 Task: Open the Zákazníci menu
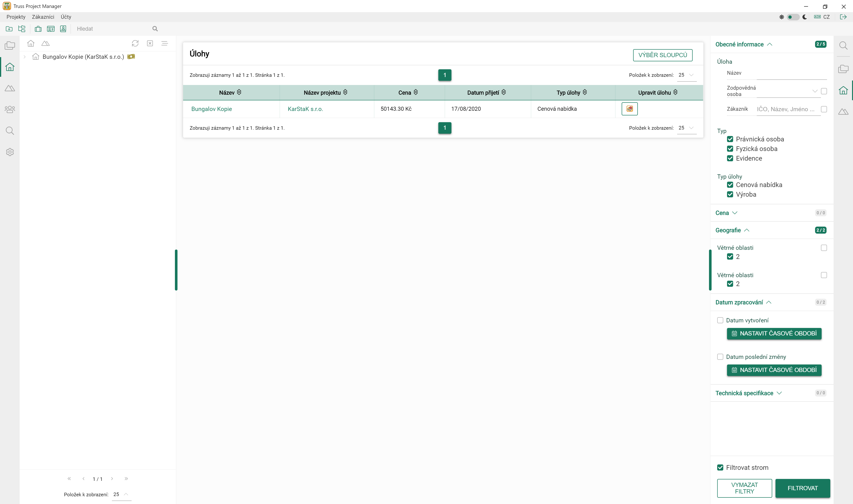point(43,17)
